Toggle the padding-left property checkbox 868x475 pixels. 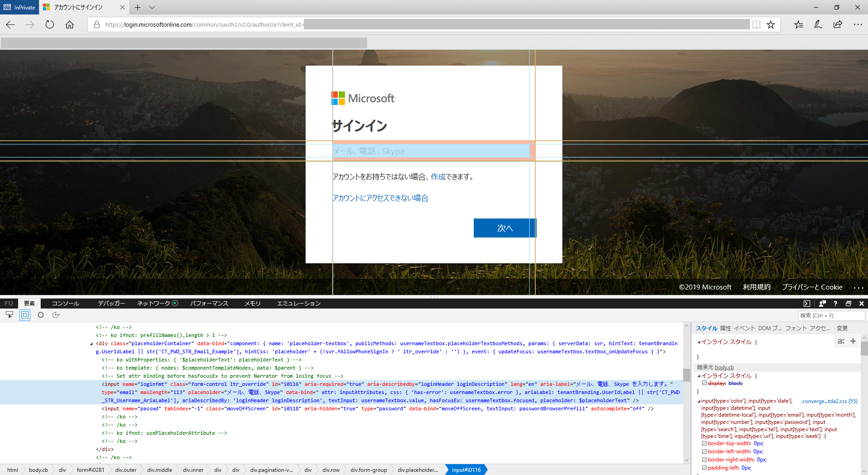704,468
